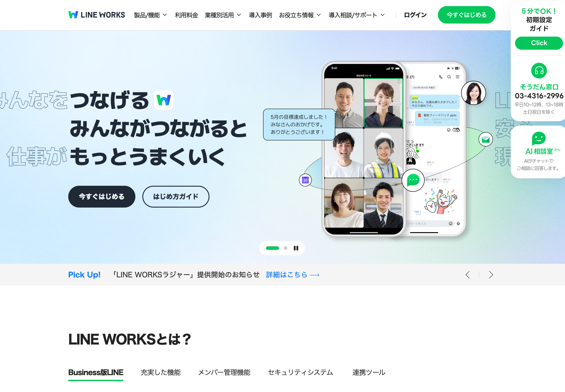Switch to 連携ツール tab
Screen dimensions: 565x392
369,372
